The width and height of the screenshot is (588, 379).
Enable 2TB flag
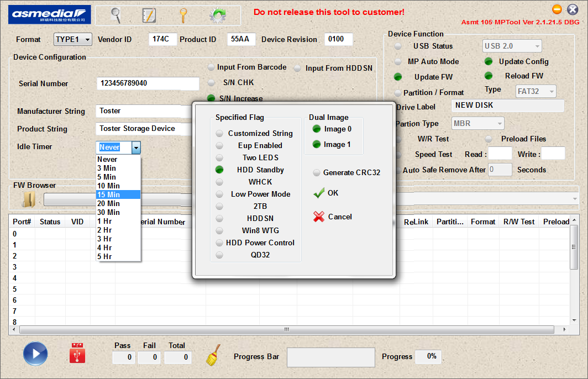219,206
